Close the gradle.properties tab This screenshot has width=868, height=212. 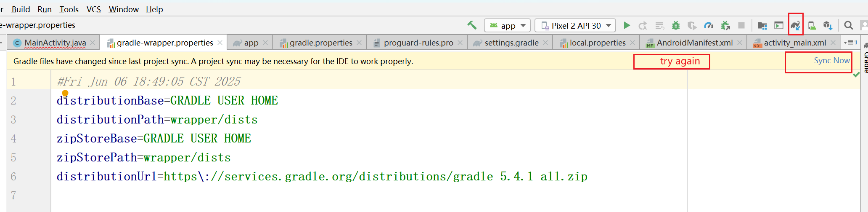(359, 43)
